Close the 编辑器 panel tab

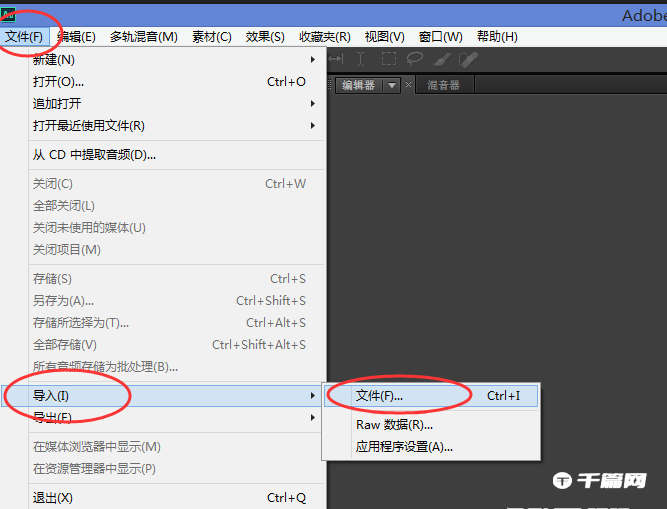[x=408, y=85]
